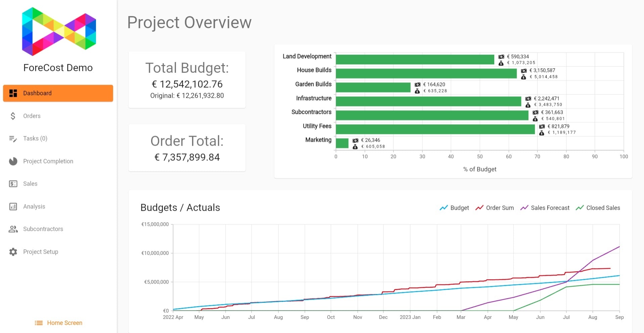The height and width of the screenshot is (333, 644).
Task: Click the Marketing budget bar
Action: click(x=342, y=143)
